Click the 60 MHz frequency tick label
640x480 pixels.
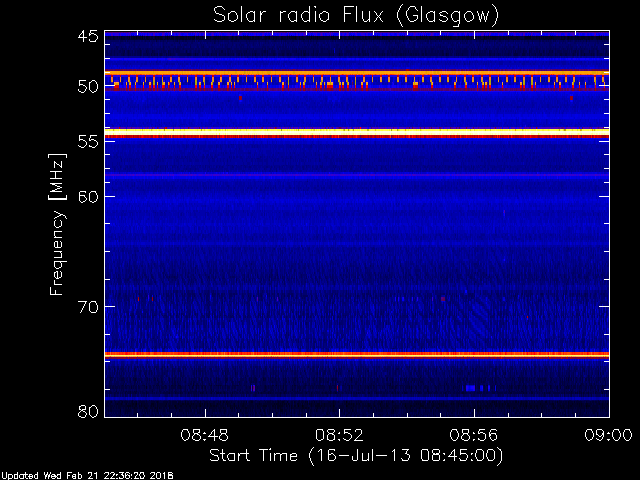(x=87, y=197)
